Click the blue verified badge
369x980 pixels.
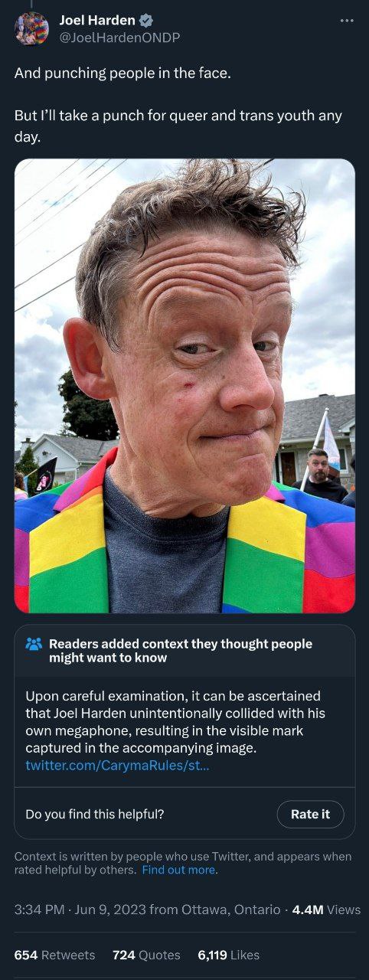point(145,21)
